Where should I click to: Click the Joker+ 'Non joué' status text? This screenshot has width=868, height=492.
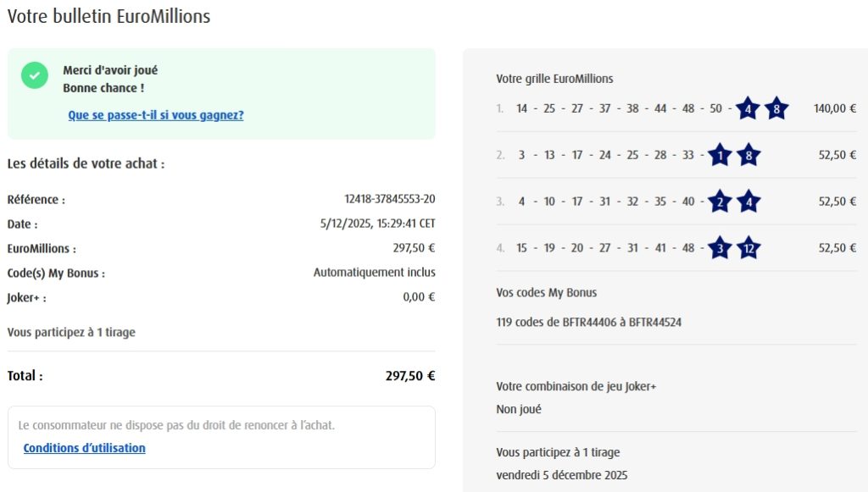[519, 409]
